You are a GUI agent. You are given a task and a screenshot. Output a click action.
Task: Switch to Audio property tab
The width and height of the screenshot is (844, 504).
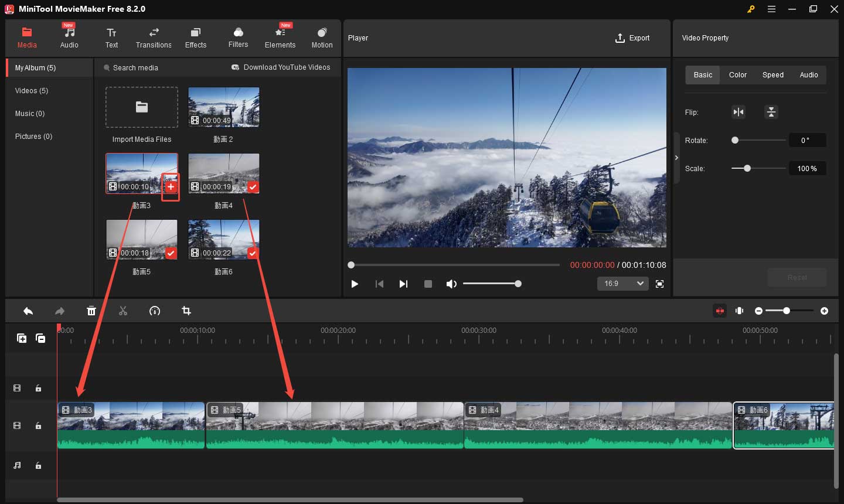coord(809,75)
